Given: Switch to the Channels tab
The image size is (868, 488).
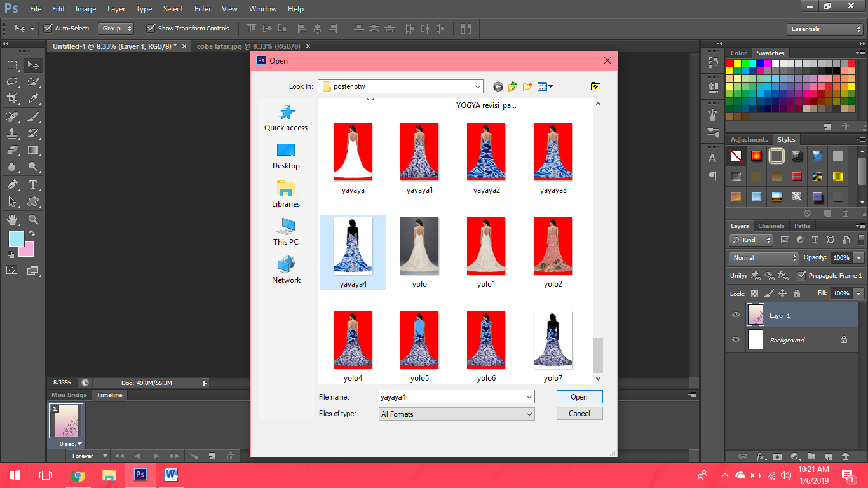Looking at the screenshot, I should pyautogui.click(x=771, y=226).
